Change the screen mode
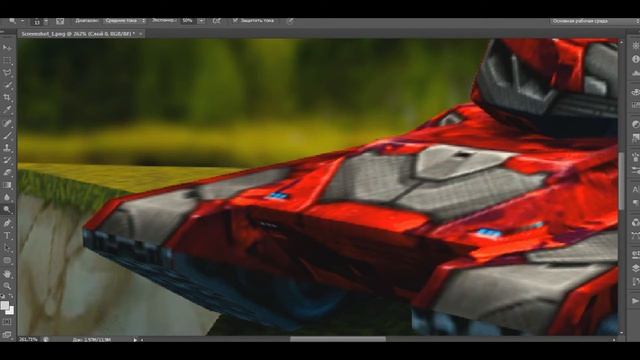 coord(7,334)
